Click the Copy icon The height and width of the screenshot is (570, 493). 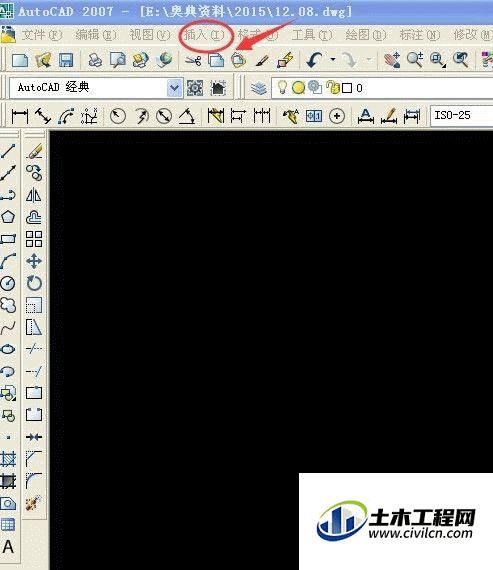[x=216, y=60]
